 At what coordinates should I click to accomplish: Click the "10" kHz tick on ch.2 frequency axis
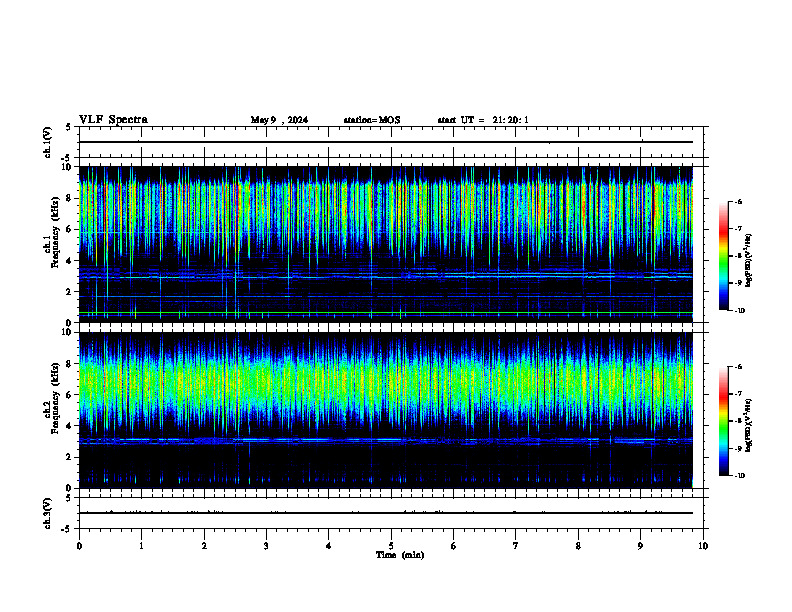[69, 332]
